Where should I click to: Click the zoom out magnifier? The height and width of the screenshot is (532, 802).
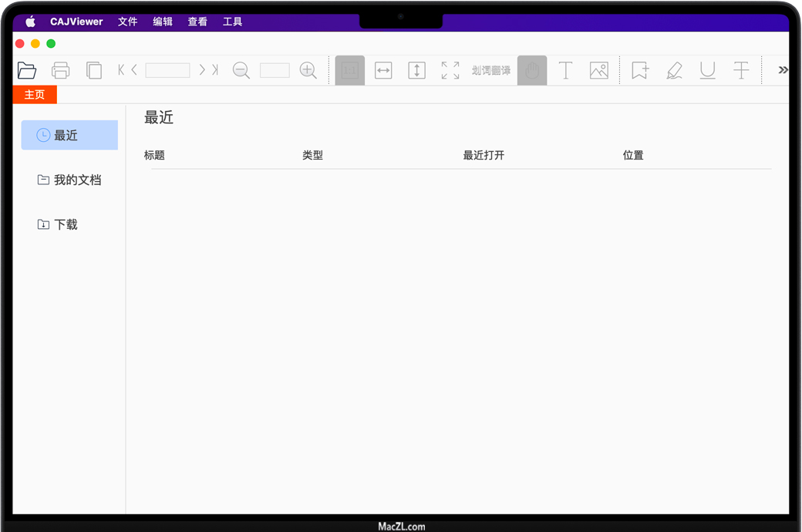(241, 70)
